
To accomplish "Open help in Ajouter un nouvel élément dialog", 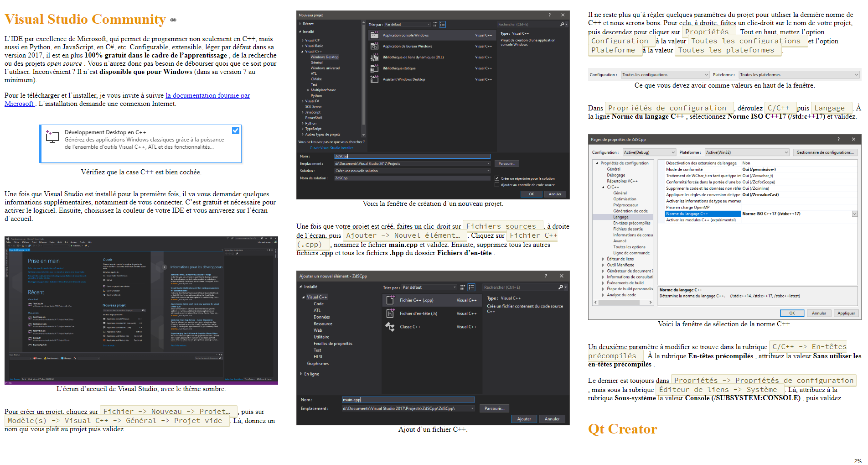I will click(546, 276).
